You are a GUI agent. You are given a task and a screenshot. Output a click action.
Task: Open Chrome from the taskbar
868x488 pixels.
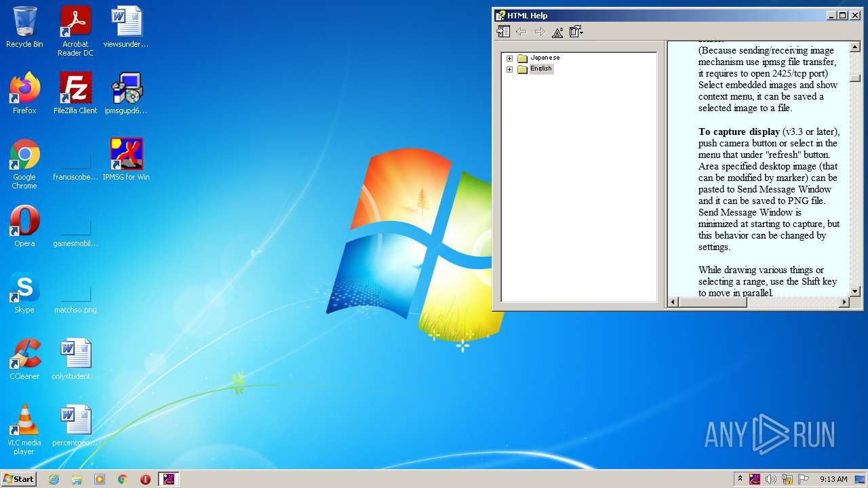(123, 479)
